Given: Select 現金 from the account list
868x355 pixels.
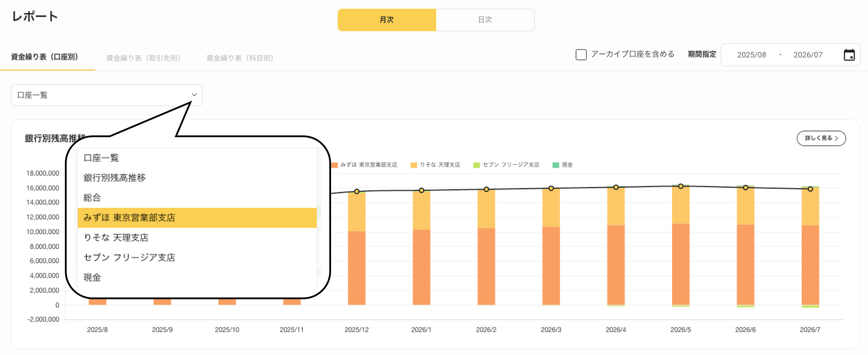Looking at the screenshot, I should [x=92, y=277].
